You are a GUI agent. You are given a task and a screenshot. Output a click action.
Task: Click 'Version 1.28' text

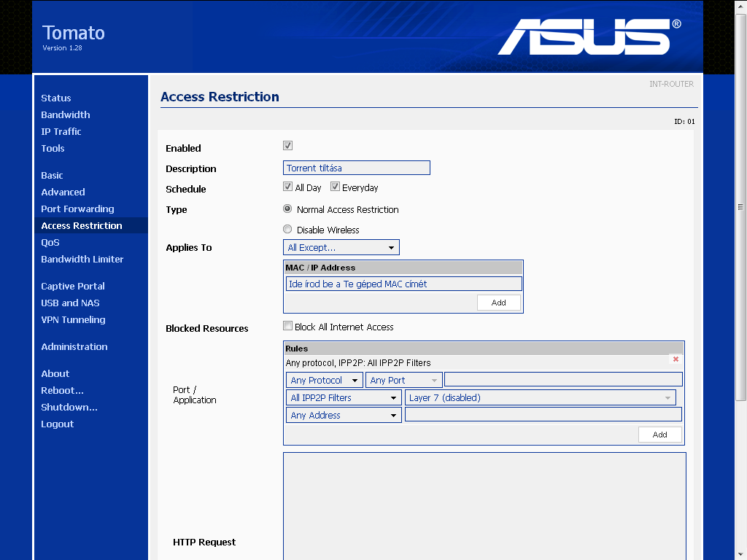click(63, 48)
